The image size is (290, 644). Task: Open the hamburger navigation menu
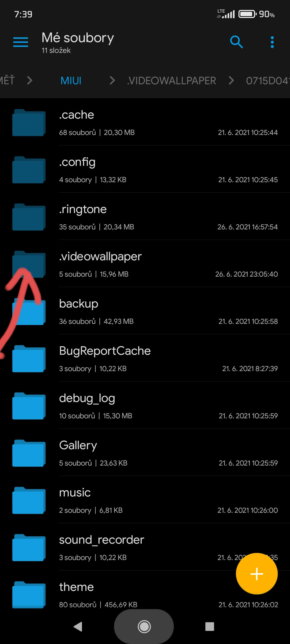pyautogui.click(x=21, y=42)
